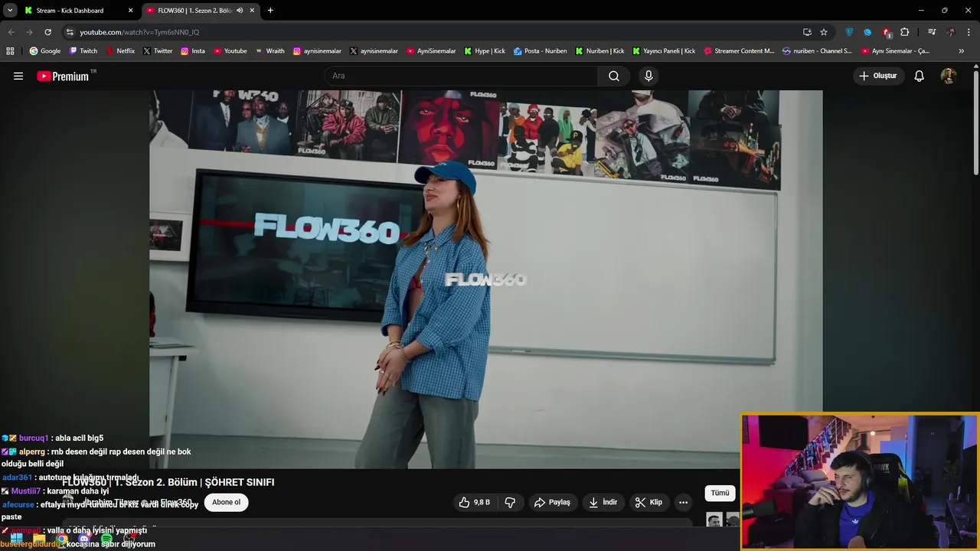This screenshot has width=980, height=551.
Task: Open the Extensions puzzle icon
Action: click(x=905, y=32)
